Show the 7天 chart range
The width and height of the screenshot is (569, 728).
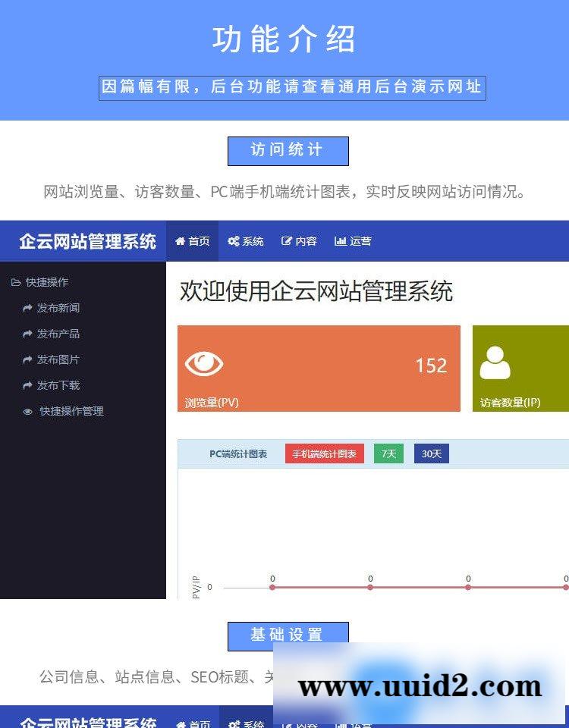[x=388, y=453]
